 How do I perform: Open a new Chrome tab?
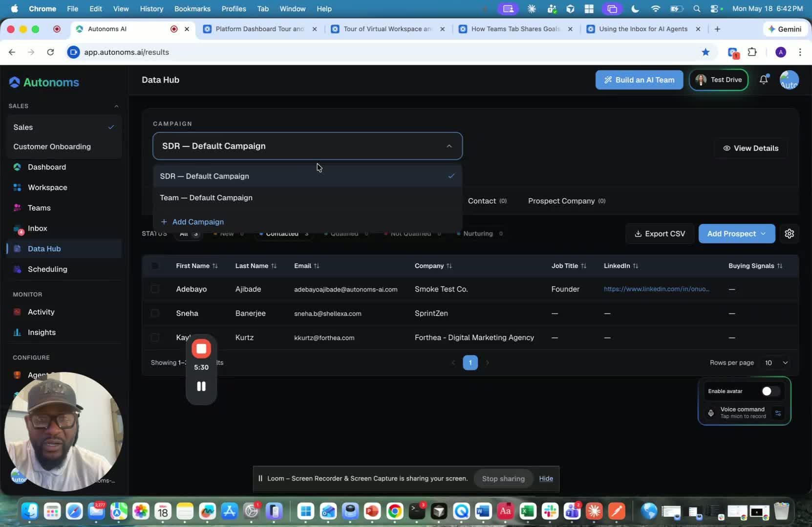(717, 29)
